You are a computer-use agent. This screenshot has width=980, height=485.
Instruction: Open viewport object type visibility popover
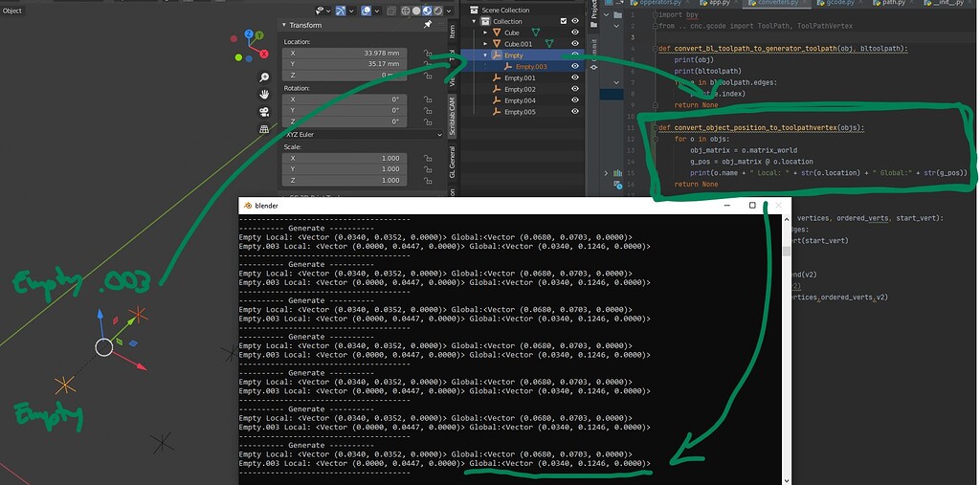click(x=323, y=11)
